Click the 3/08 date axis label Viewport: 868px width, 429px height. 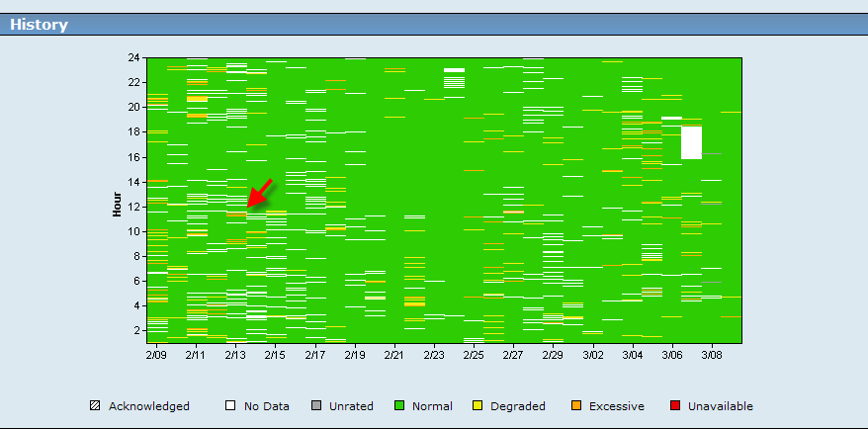pyautogui.click(x=712, y=354)
